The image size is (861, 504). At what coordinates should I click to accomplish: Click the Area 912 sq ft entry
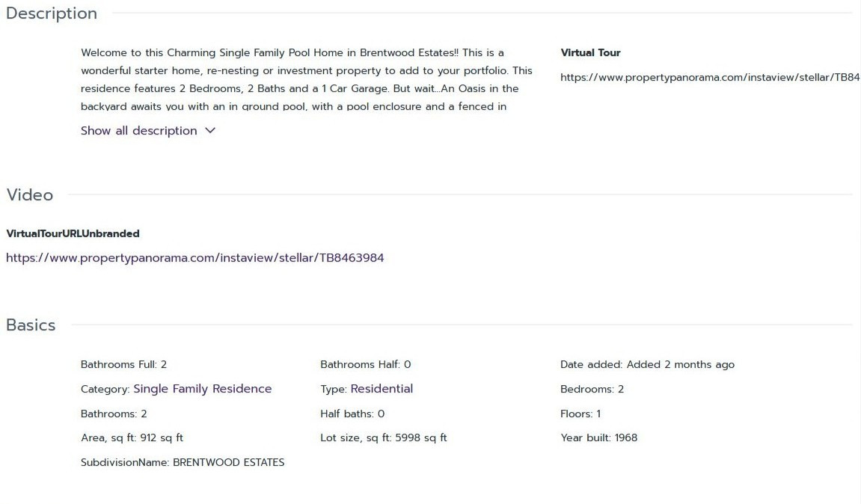(132, 437)
